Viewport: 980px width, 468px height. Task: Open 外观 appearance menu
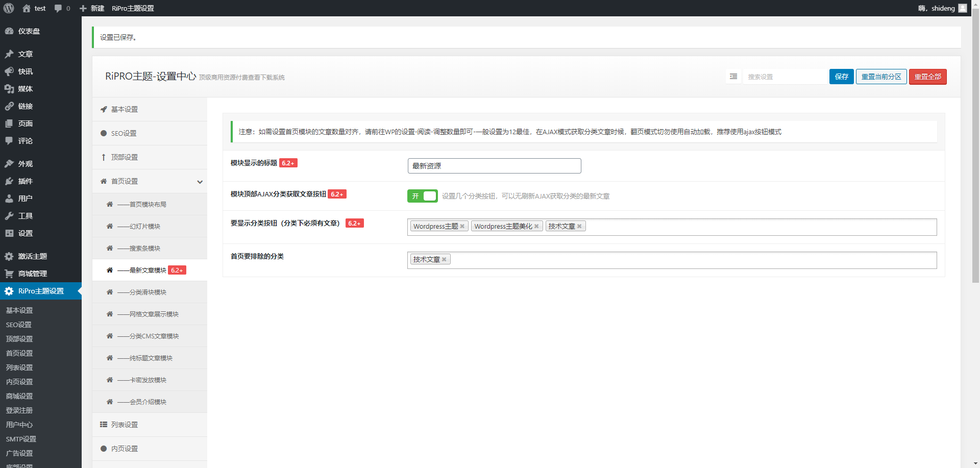coord(41,164)
